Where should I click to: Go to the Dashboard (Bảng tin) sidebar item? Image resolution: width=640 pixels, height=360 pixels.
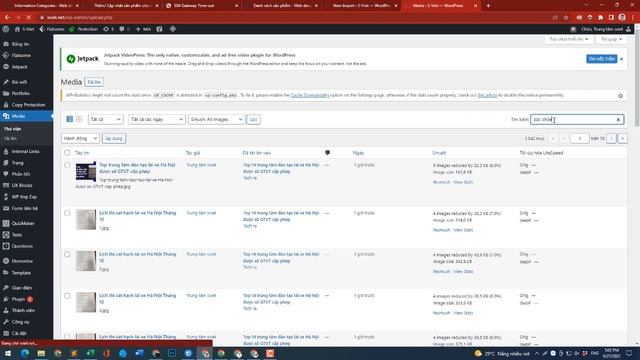(x=20, y=44)
